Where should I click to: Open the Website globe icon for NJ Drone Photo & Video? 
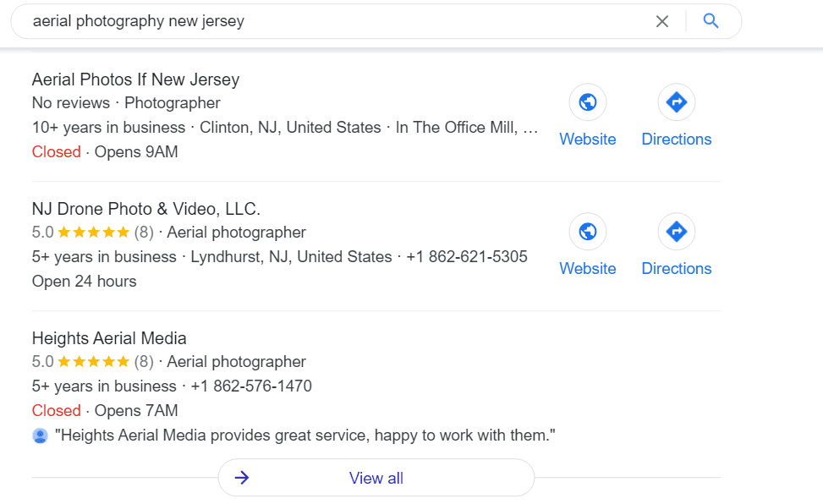(x=587, y=231)
